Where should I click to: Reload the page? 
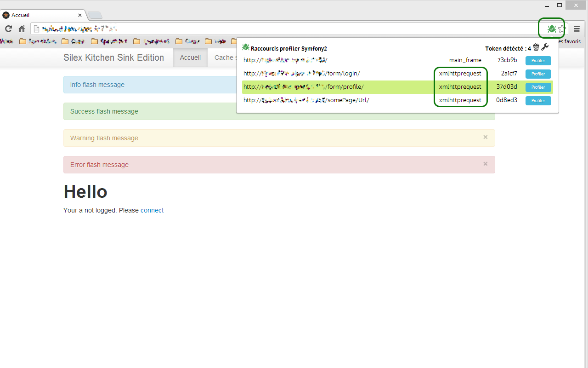[8, 29]
